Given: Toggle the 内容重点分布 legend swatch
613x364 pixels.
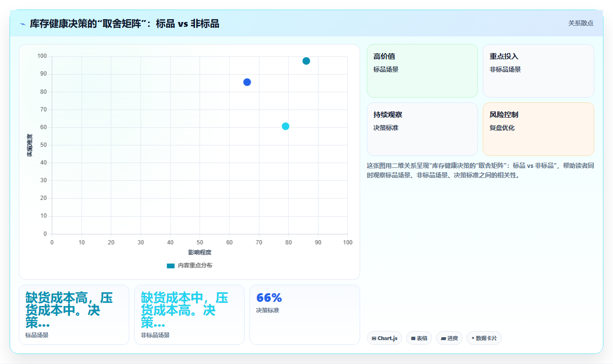Looking at the screenshot, I should (x=170, y=265).
